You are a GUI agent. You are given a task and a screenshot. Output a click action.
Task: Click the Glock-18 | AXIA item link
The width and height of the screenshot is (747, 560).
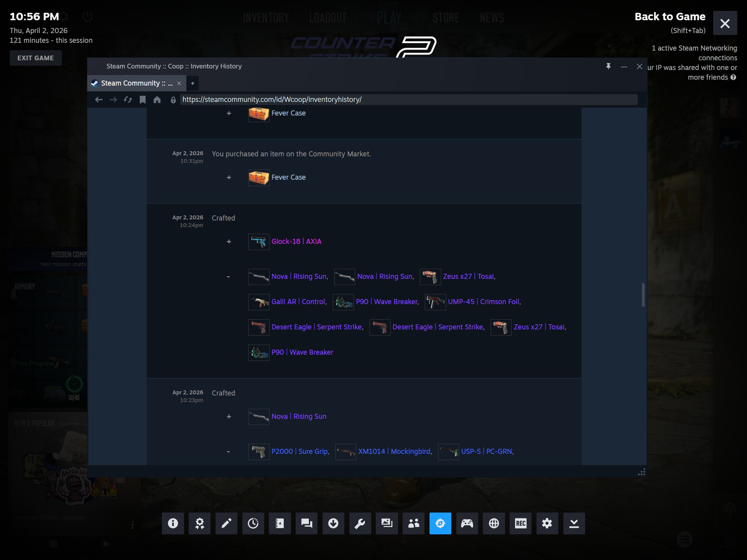[296, 241]
